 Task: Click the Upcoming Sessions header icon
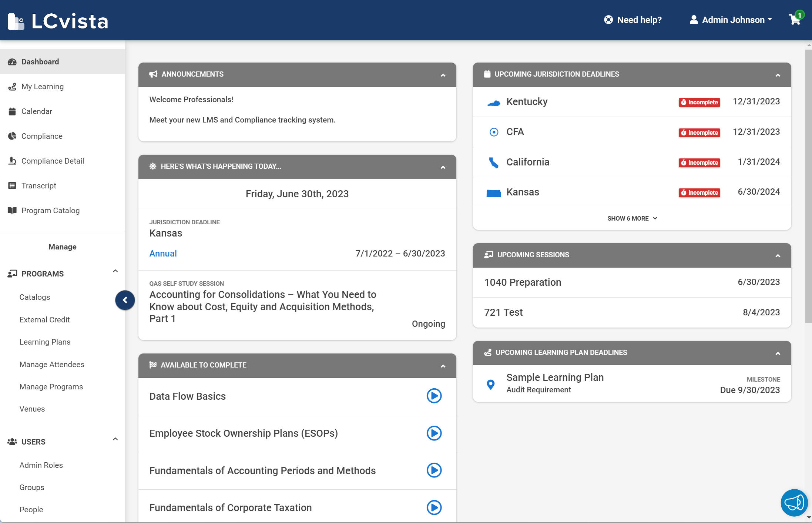coord(489,255)
